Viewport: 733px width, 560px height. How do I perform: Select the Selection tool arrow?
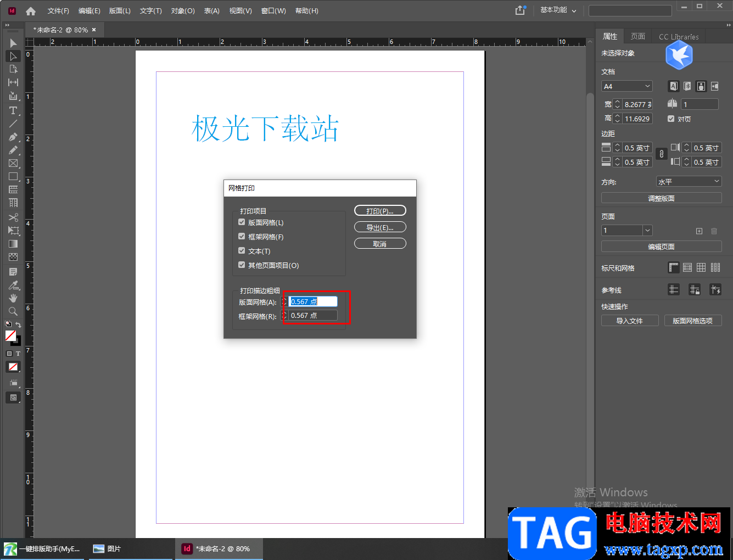point(13,43)
